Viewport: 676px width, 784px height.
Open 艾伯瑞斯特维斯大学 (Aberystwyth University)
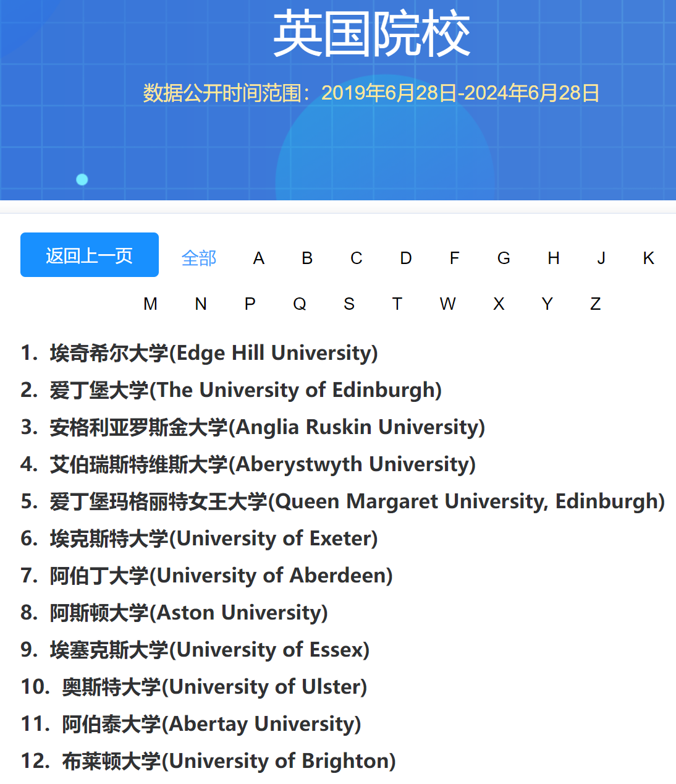pos(263,464)
